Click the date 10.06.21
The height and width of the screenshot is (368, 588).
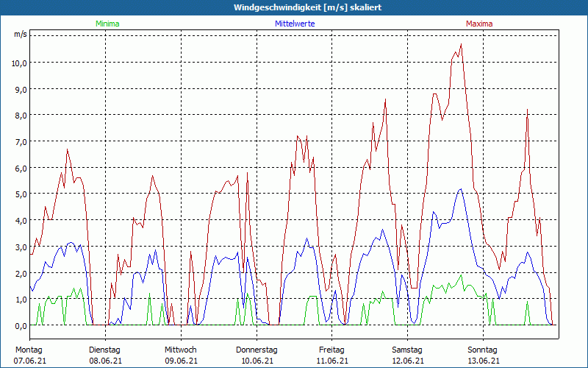(257, 361)
